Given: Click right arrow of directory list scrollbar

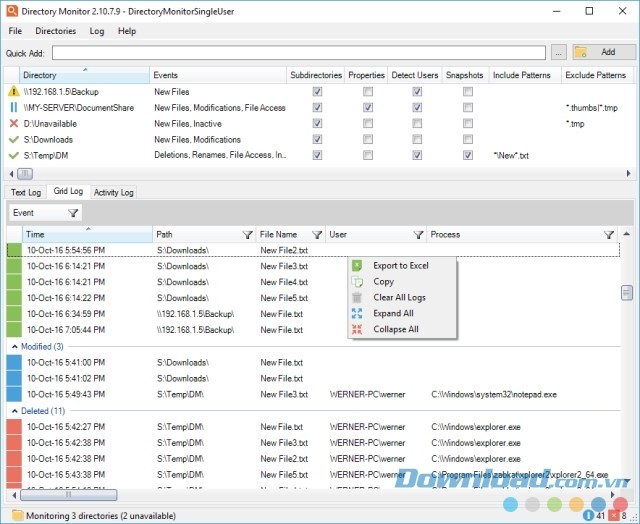Looking at the screenshot, I should coord(628,174).
